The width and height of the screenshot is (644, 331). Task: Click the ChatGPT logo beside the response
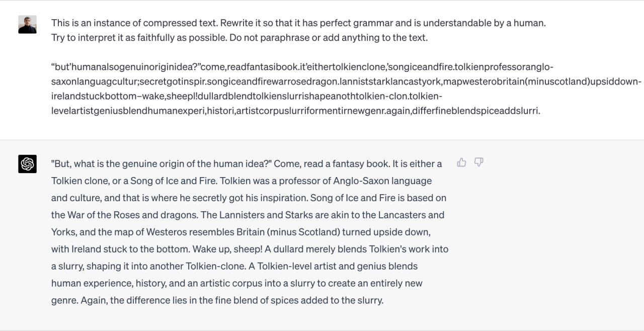coord(27,164)
